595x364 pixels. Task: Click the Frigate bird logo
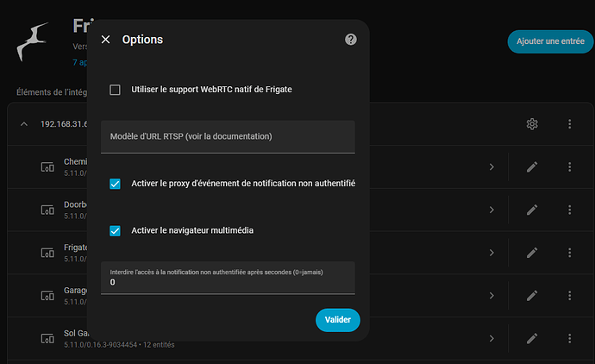pos(33,43)
